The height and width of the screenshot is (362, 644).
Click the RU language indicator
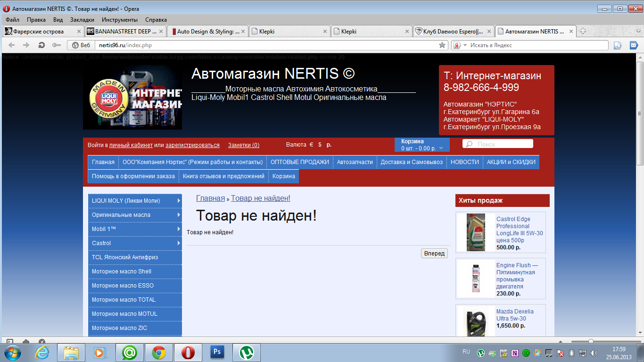[466, 352]
